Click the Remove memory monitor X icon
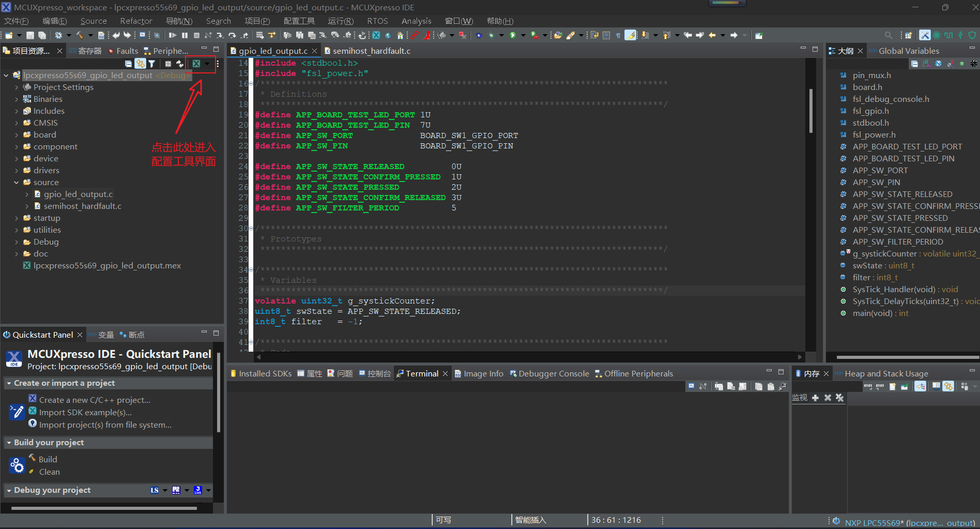Viewport: 980px width, 529px height. click(828, 398)
